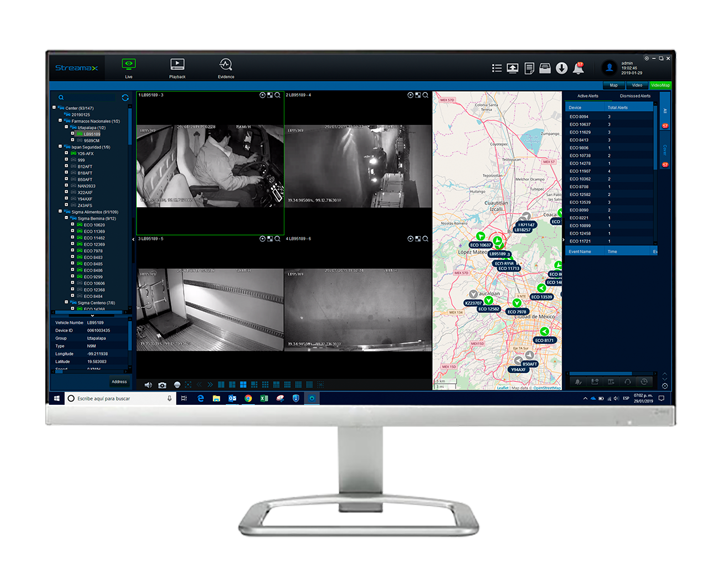
Task: Collapse the device tree side panel arrow
Action: (134, 239)
